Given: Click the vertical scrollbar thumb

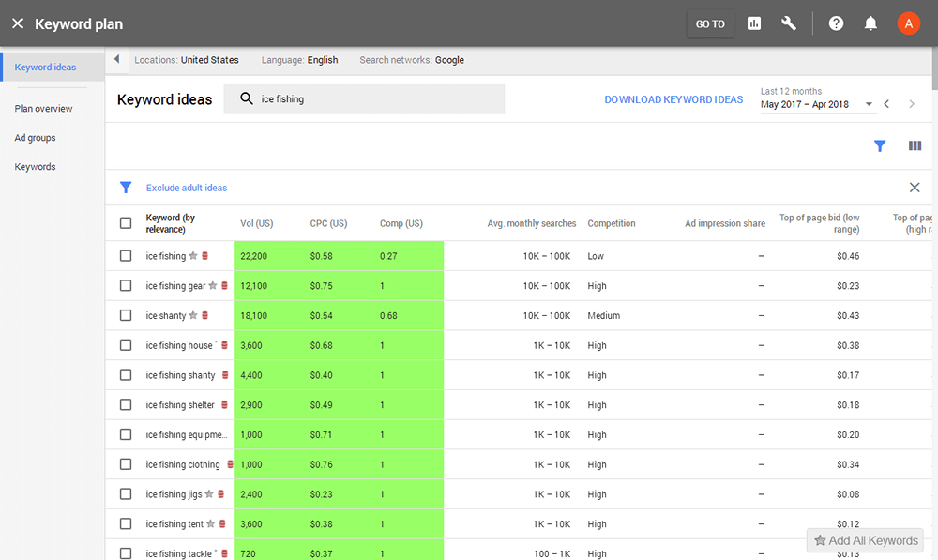Looking at the screenshot, I should (935, 68).
